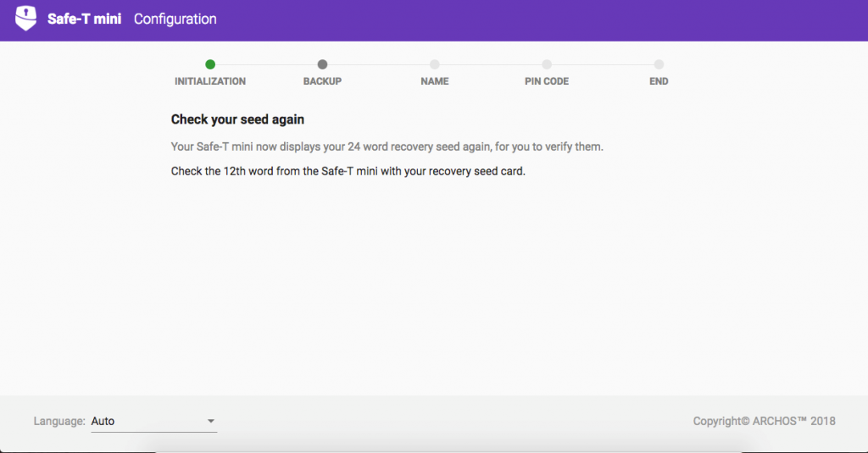Click the Language label in footer
The height and width of the screenshot is (453, 868).
point(59,422)
